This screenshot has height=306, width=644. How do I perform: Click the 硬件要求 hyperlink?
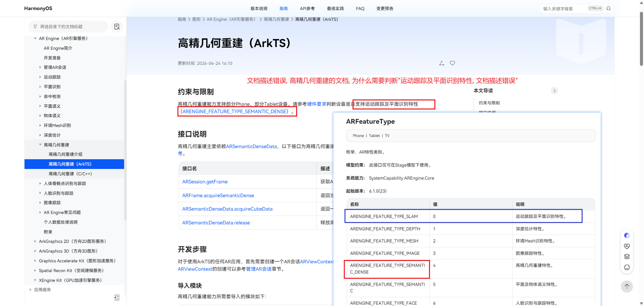pyautogui.click(x=317, y=104)
